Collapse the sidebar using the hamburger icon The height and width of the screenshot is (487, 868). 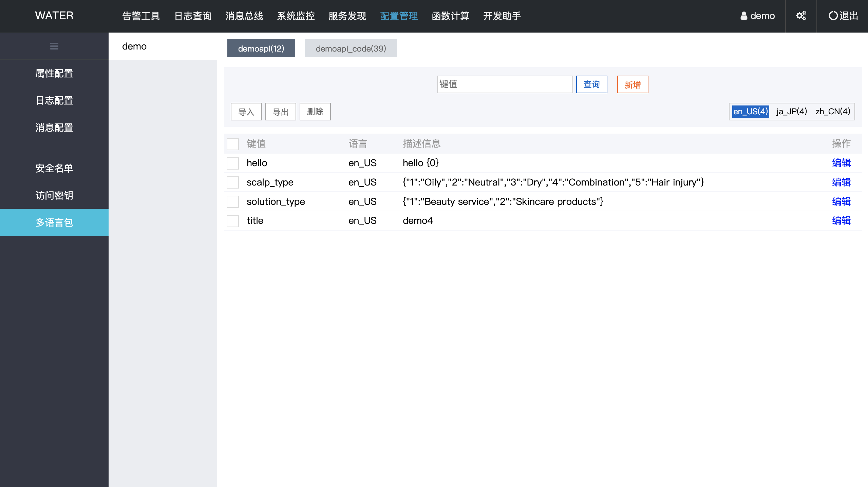[x=54, y=46]
